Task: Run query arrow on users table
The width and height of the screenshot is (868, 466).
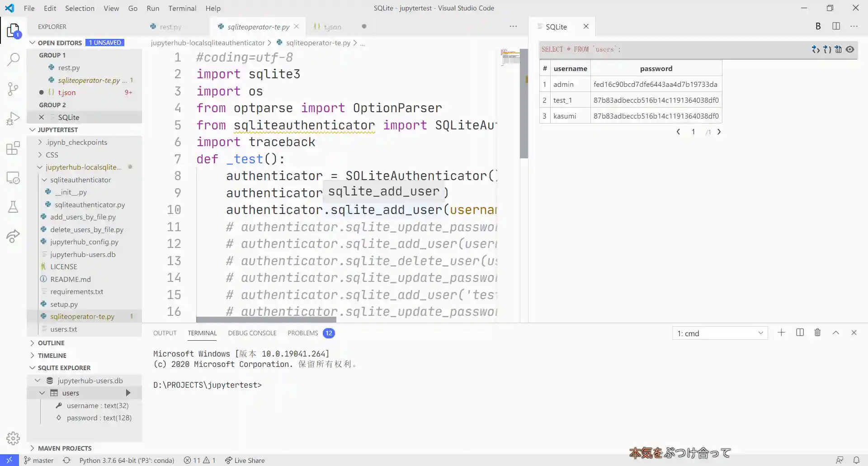Action: (x=128, y=393)
